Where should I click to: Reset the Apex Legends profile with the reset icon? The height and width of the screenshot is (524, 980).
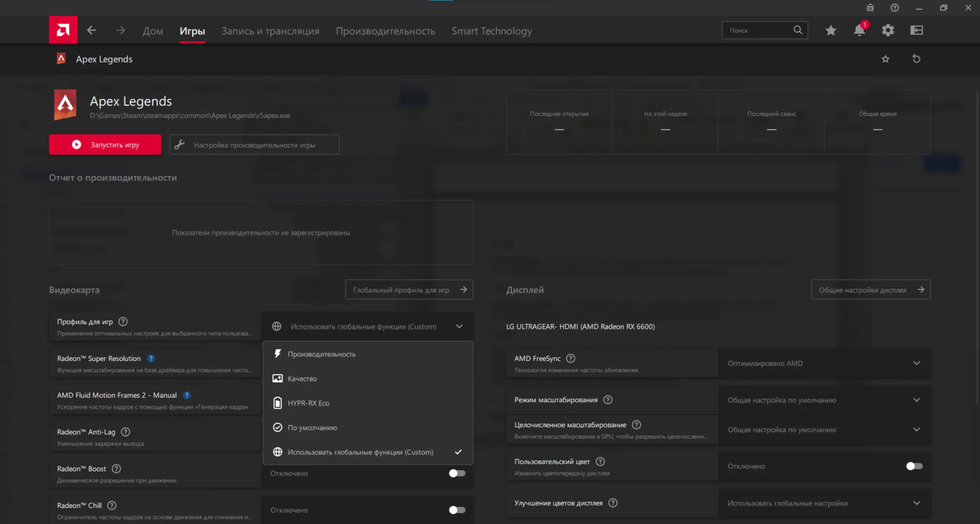pos(916,59)
